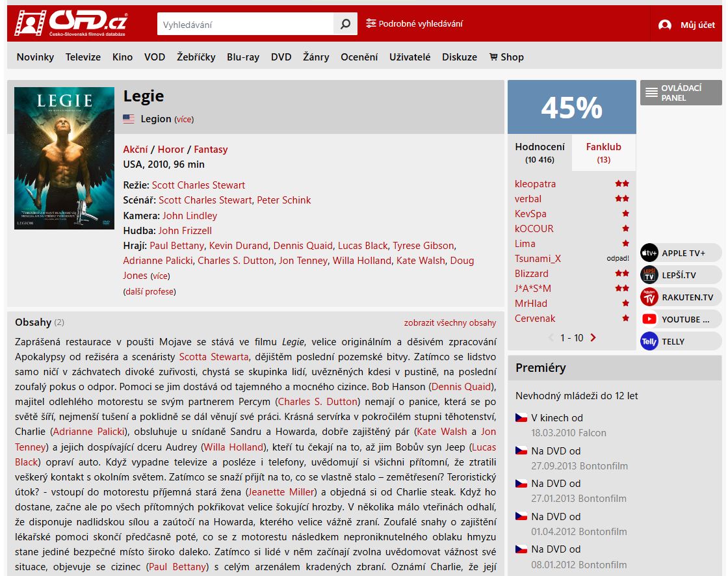
Task: Open the Rakuten.TV streaming link
Action: coord(681,297)
